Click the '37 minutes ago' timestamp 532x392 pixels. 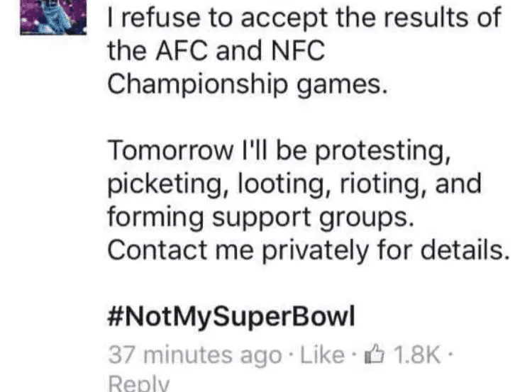(194, 354)
